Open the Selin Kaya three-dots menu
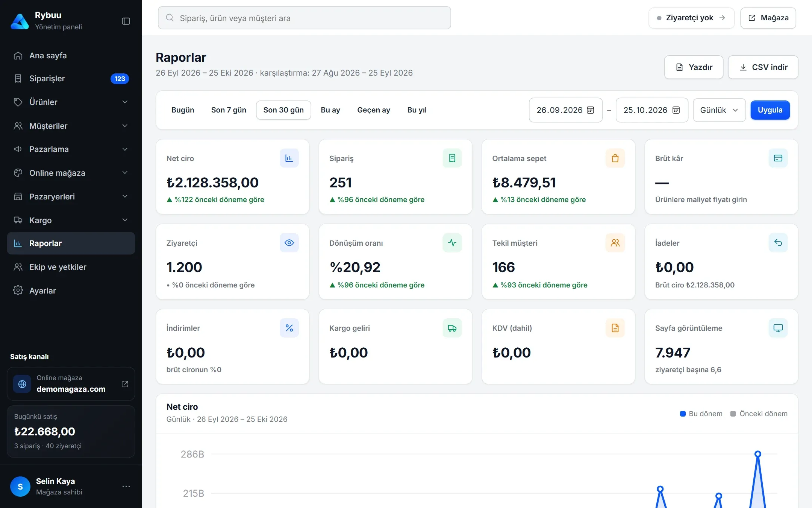The width and height of the screenshot is (812, 508). coord(126,487)
